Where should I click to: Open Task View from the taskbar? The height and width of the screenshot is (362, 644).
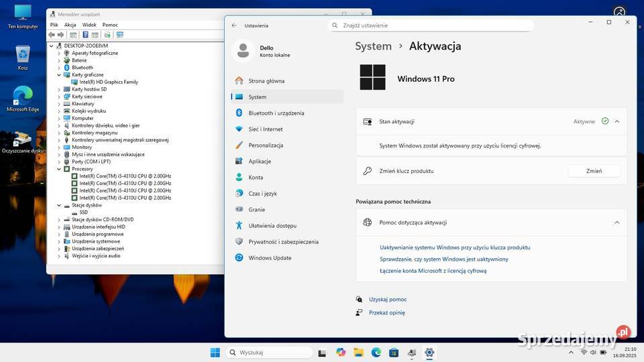[x=322, y=353]
